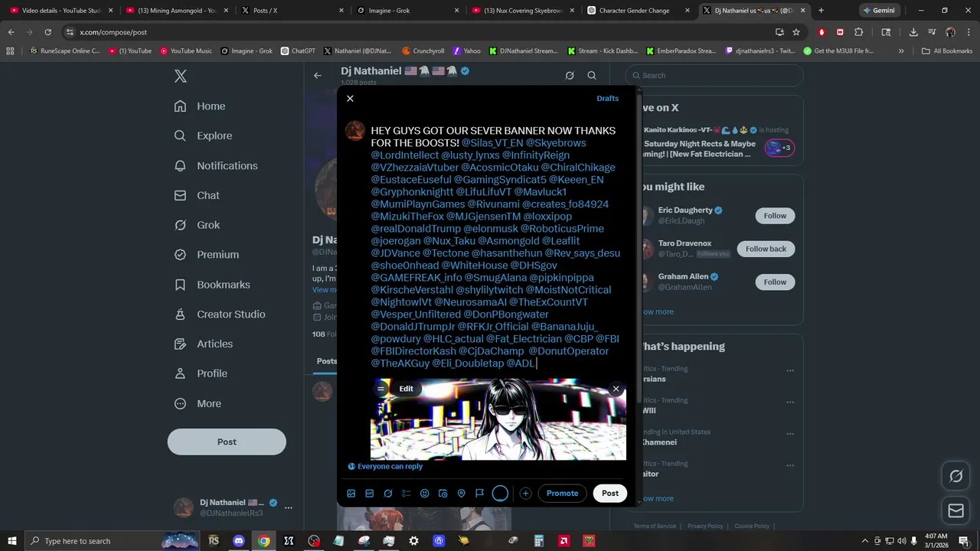This screenshot has width=980, height=551.
Task: Open Notifications in the sidebar
Action: tap(216, 165)
